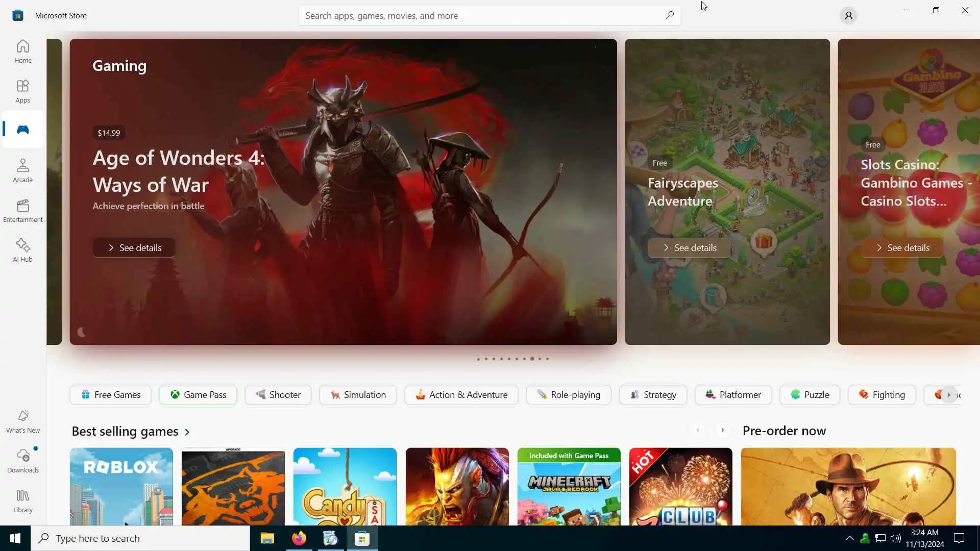Open What's New in sidebar
The height and width of the screenshot is (551, 980).
coord(22,421)
